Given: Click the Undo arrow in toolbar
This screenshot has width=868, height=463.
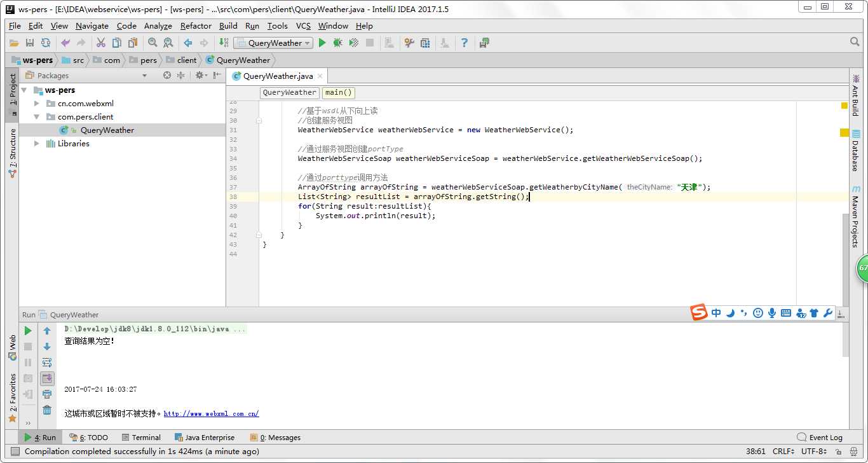Looking at the screenshot, I should pos(65,43).
